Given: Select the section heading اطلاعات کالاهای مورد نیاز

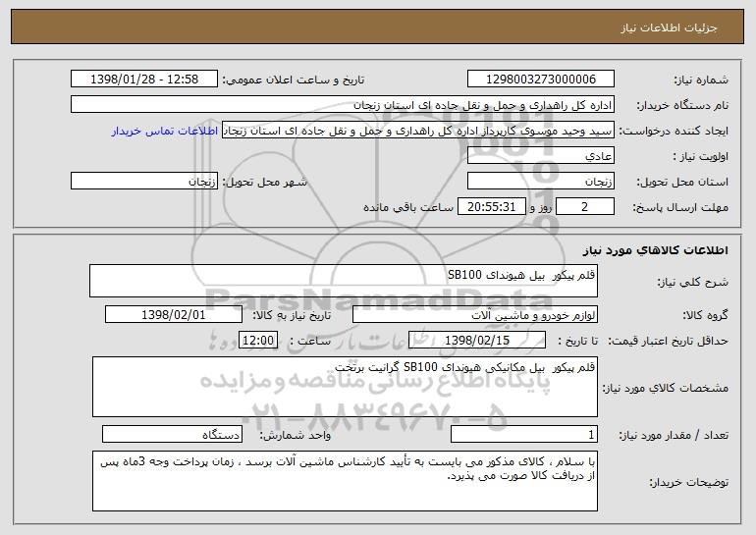Looking at the screenshot, I should click(x=655, y=250).
